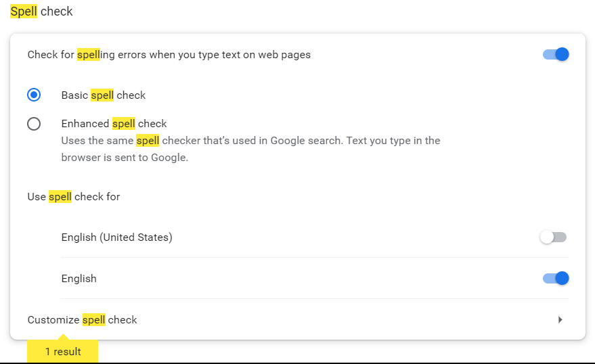Click the Customize spell check label text

pos(82,319)
